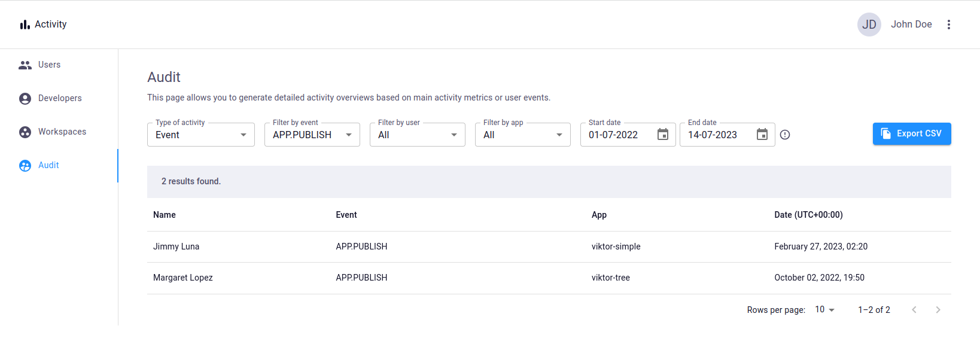980x350 pixels.
Task: Click the Export CSV button
Action: click(911, 134)
